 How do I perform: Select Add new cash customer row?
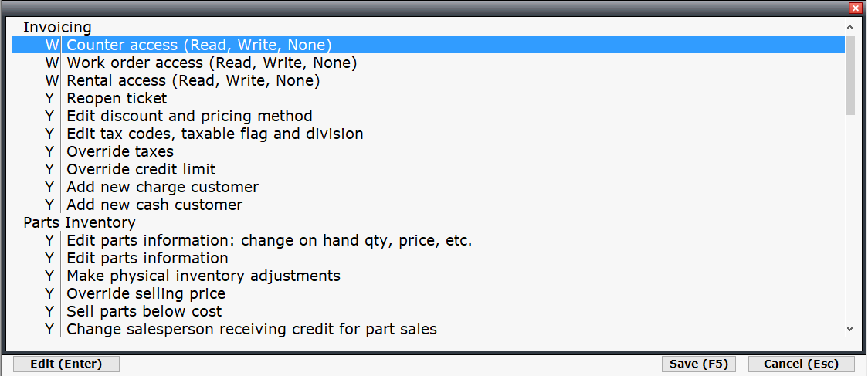coord(154,205)
